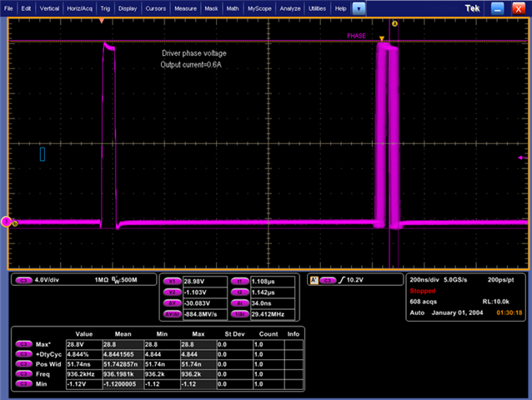
Task: Click the 200ns/div timebase readout
Action: click(424, 280)
